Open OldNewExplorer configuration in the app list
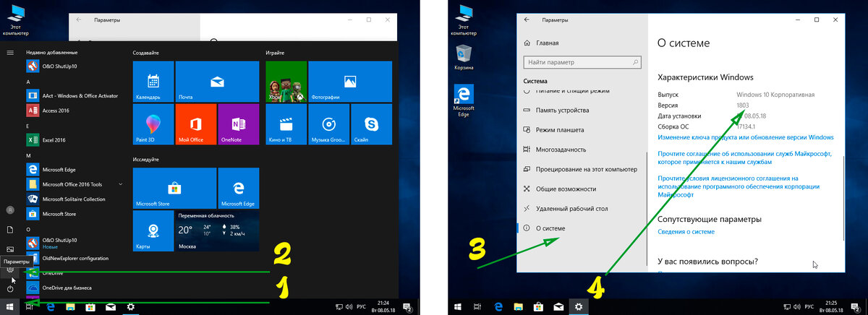 pyautogui.click(x=69, y=258)
